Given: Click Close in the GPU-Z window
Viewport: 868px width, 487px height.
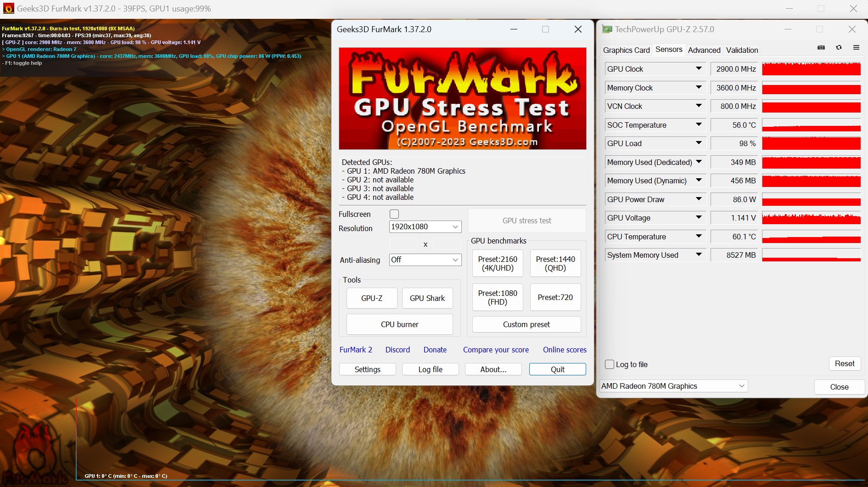Looking at the screenshot, I should 840,387.
